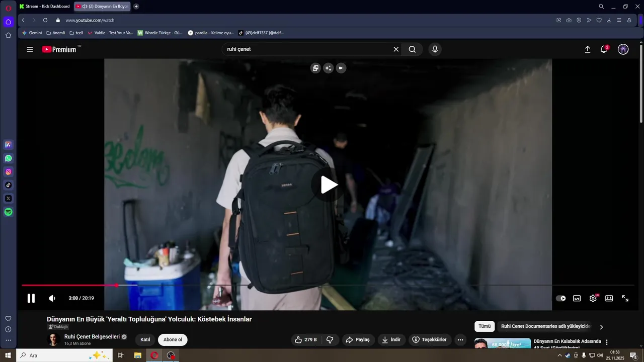Subscribe with the Abone ol button
The height and width of the screenshot is (362, 644).
point(173,340)
